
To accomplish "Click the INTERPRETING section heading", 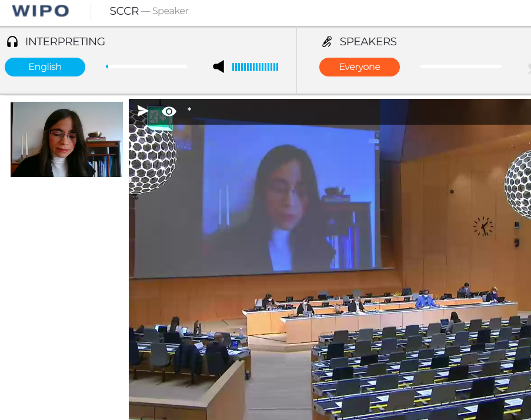I will coord(65,42).
